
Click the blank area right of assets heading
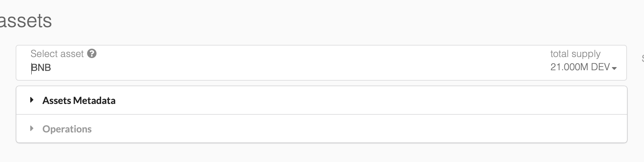click(313, 21)
